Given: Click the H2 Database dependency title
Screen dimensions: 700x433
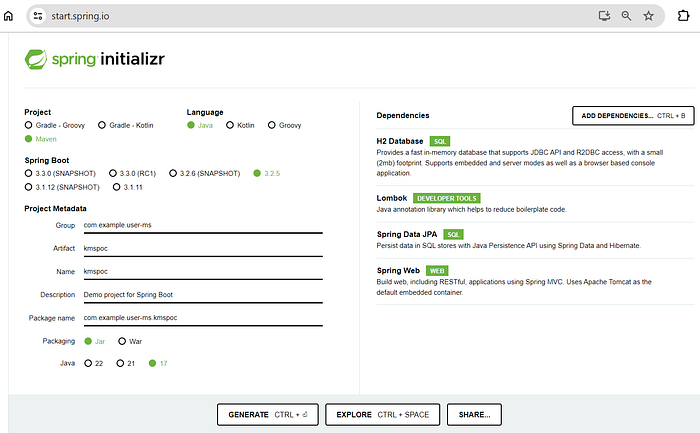Looking at the screenshot, I should tap(400, 141).
